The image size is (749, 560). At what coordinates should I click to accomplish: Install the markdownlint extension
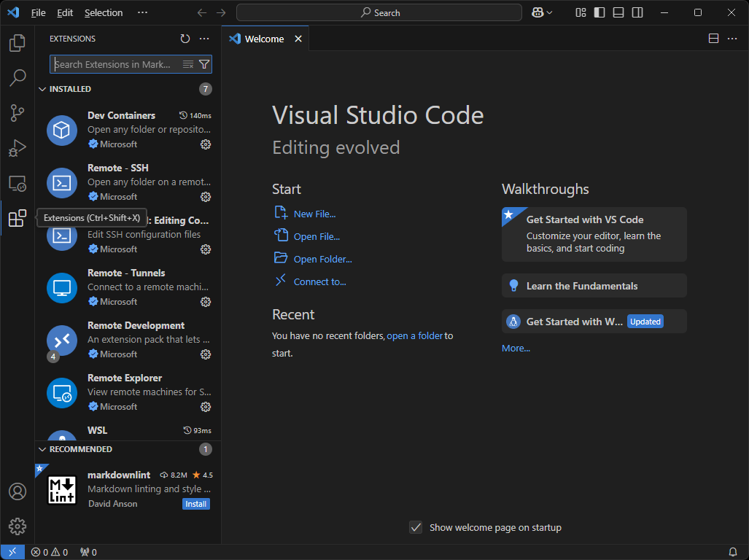click(x=195, y=504)
